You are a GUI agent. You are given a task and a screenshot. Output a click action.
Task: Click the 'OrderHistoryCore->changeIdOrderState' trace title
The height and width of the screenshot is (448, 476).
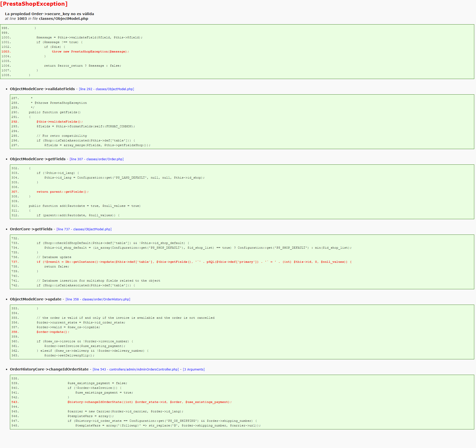tap(49, 369)
